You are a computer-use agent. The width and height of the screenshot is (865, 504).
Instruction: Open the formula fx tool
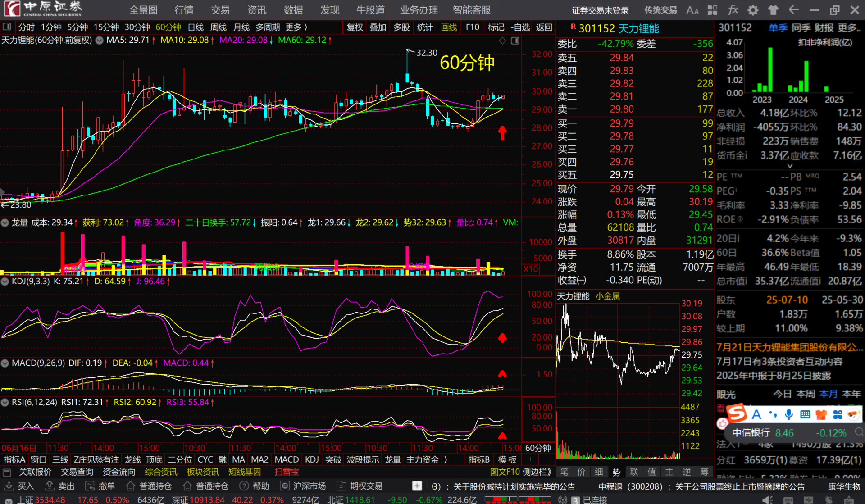tap(733, 10)
